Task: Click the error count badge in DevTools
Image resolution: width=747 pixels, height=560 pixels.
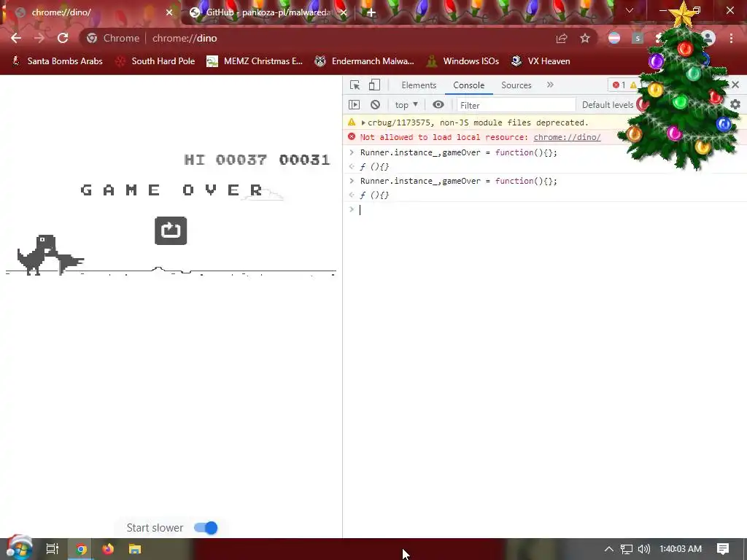Action: coord(619,85)
